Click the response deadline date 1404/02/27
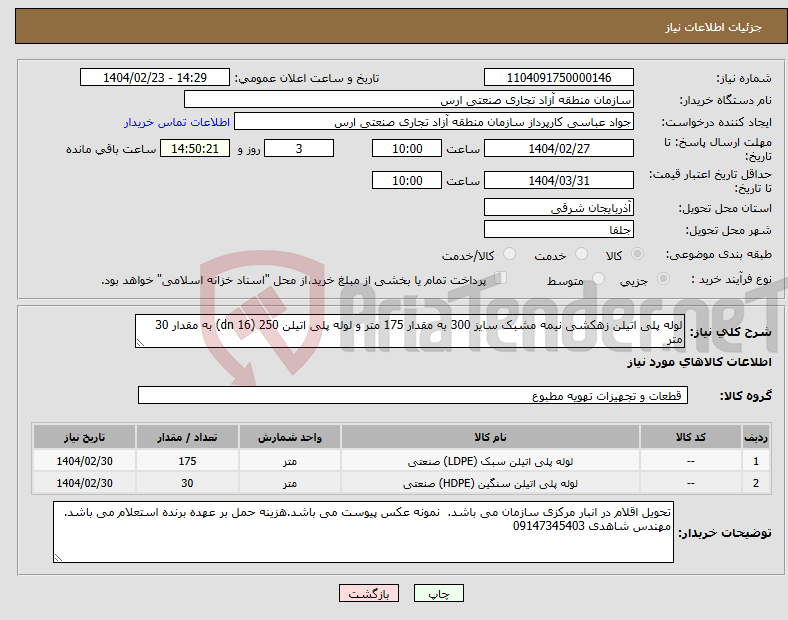 558,148
